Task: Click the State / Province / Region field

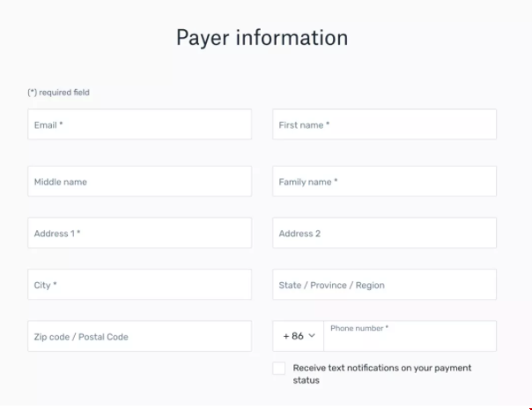Action: (x=384, y=285)
